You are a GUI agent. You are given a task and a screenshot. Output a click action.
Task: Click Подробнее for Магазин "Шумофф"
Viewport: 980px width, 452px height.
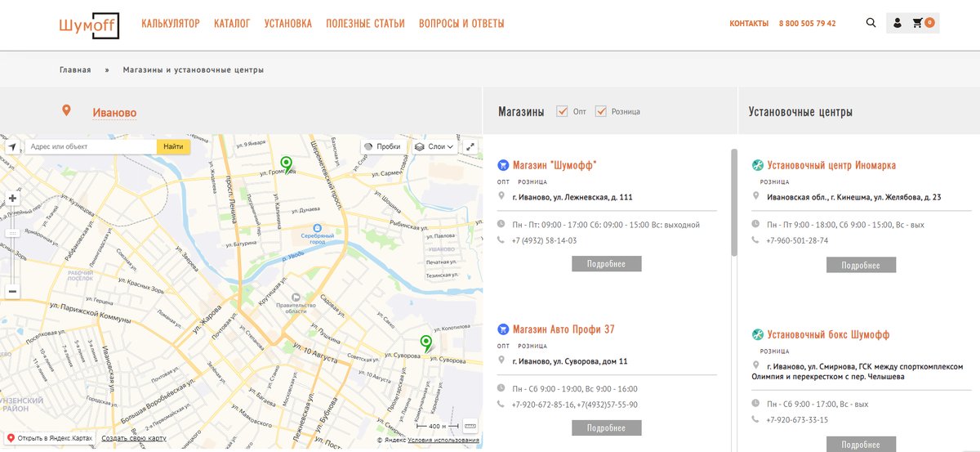click(606, 263)
